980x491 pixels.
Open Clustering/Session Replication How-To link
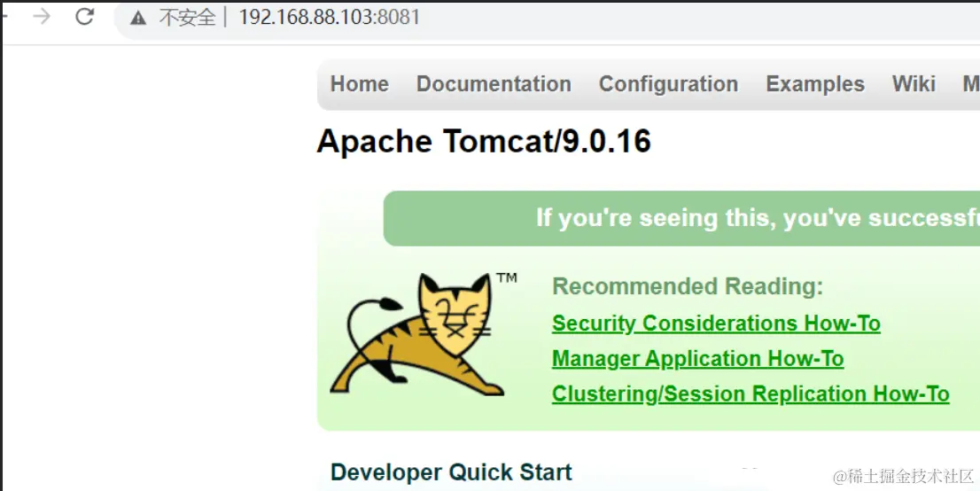(751, 394)
